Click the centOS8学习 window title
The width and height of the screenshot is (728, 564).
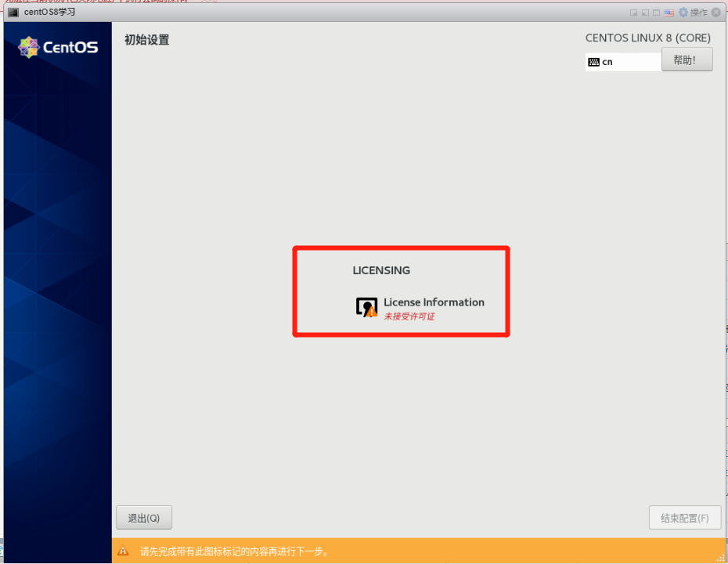point(49,12)
